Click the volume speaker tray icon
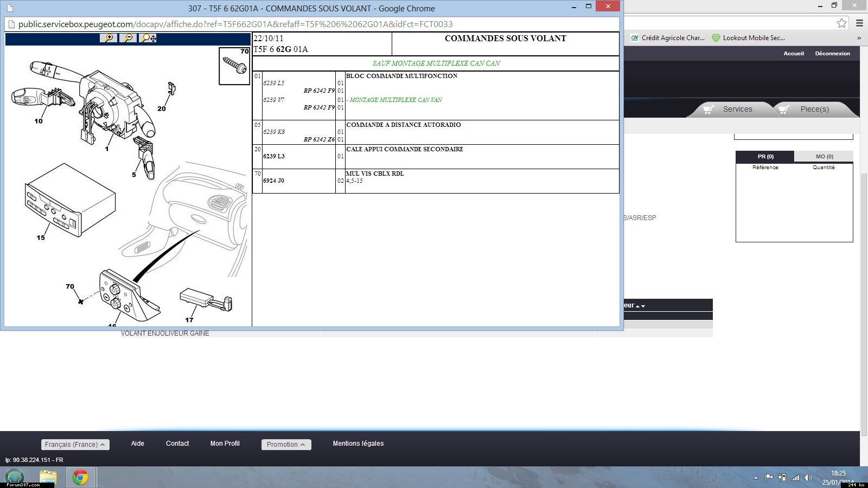This screenshot has height=488, width=868. 808,478
